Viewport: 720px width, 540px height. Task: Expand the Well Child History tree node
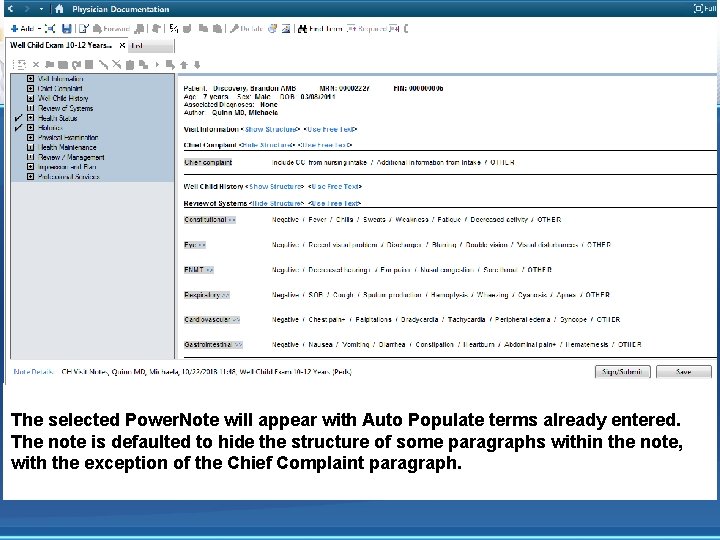click(x=30, y=98)
